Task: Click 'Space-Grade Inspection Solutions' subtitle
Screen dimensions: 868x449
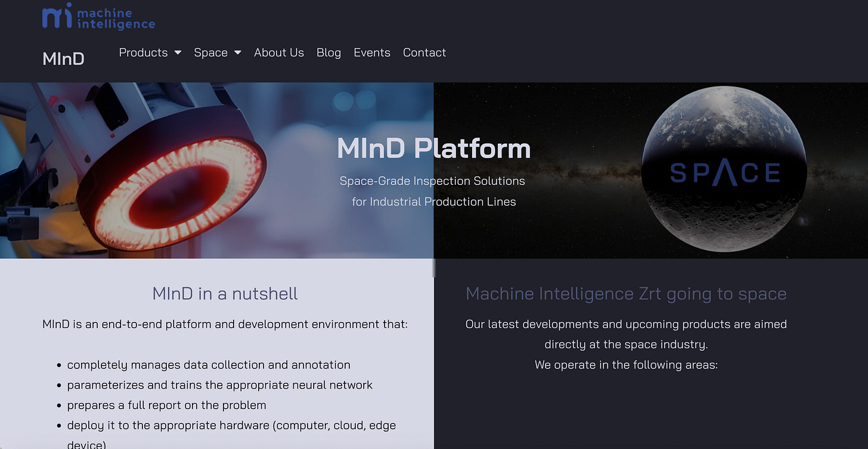Action: tap(432, 181)
